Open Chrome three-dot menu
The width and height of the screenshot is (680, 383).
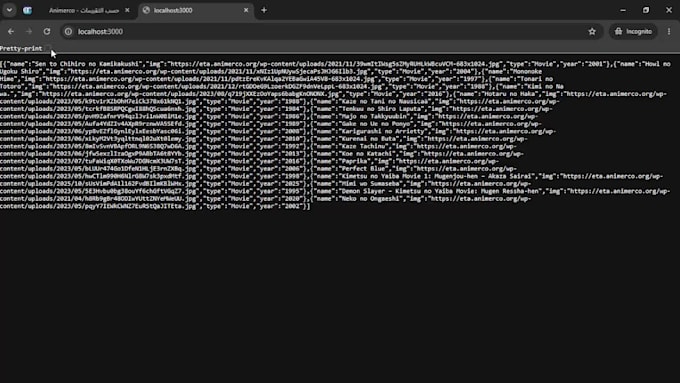[669, 31]
